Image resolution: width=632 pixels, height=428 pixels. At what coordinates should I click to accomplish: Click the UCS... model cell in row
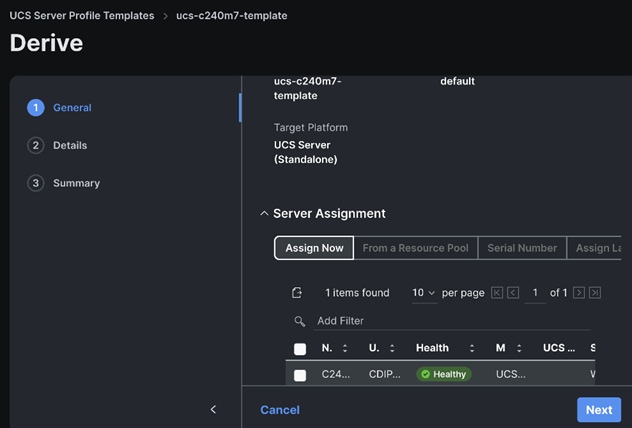[x=511, y=374]
